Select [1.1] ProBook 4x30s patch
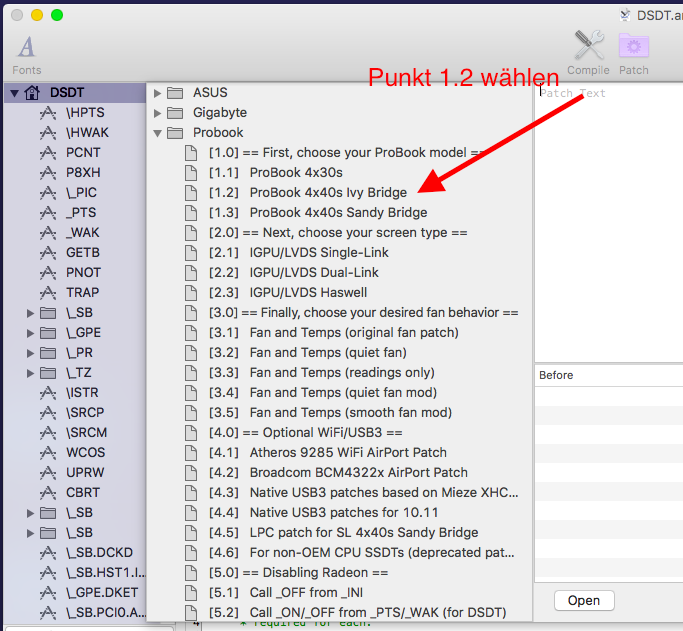The height and width of the screenshot is (631, 683). [x=276, y=172]
